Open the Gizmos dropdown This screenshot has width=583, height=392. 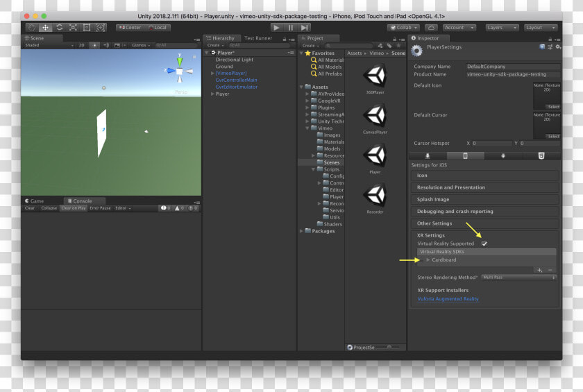[140, 45]
